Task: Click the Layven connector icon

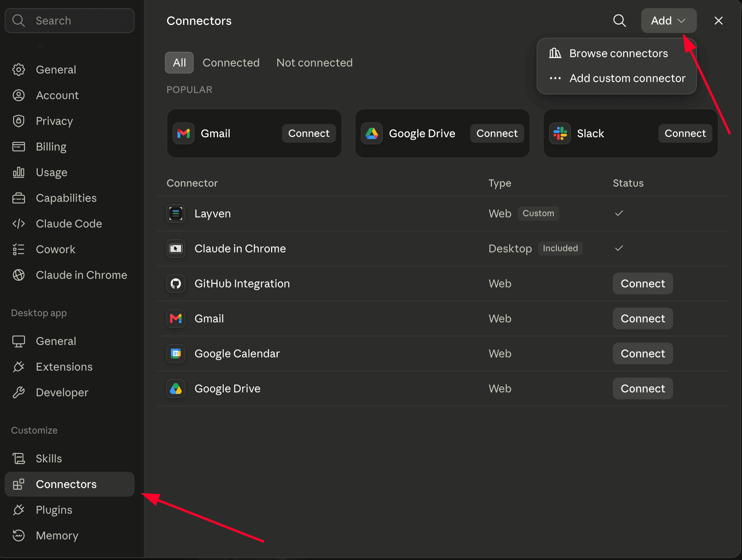Action: 176,213
